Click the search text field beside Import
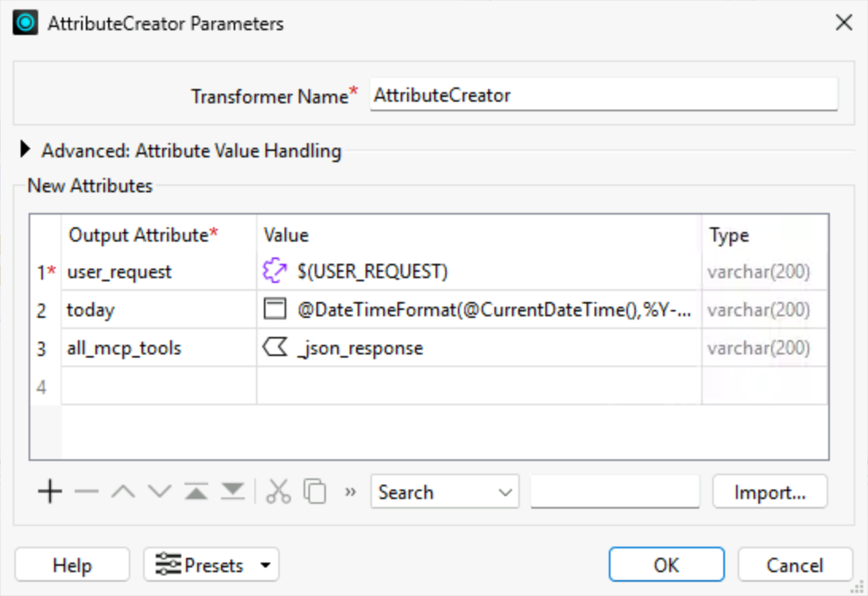This screenshot has width=868, height=596. [614, 491]
